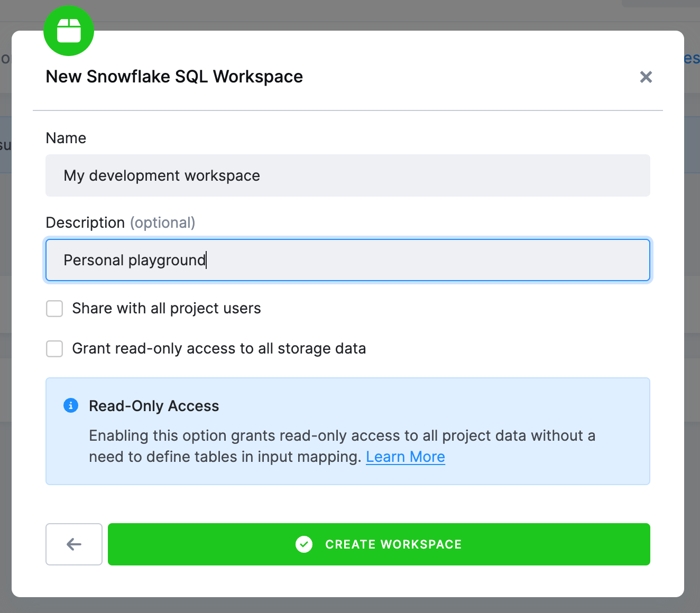This screenshot has height=613, width=700.
Task: Close the New Snowflake SQL Workspace dialog
Action: 646,77
